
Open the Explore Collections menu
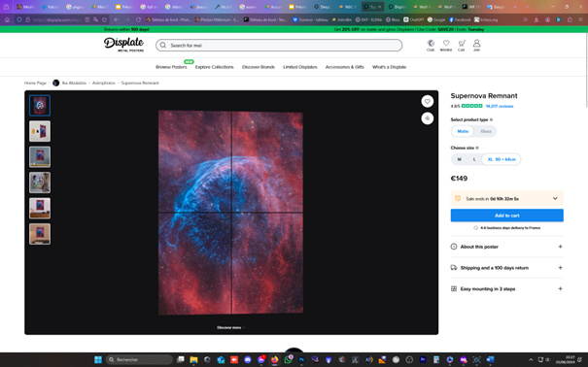[214, 67]
